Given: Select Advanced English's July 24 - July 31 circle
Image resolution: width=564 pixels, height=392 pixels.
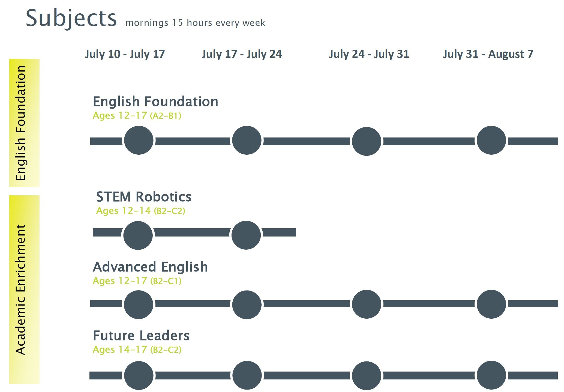Looking at the screenshot, I should click(367, 304).
